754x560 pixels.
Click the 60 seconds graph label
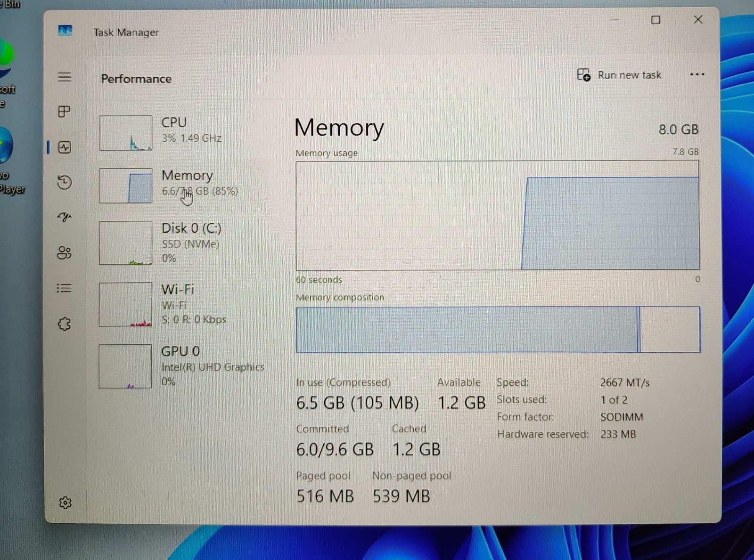319,280
